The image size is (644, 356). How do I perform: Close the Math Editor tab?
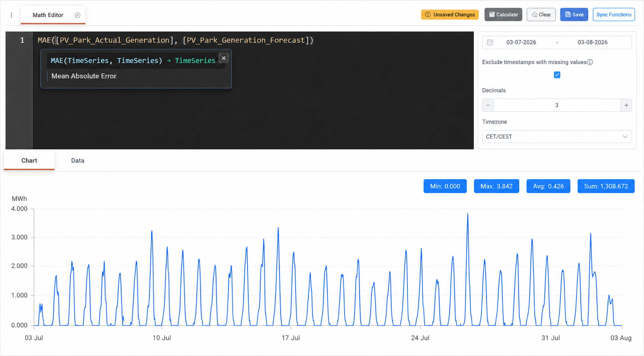(77, 15)
